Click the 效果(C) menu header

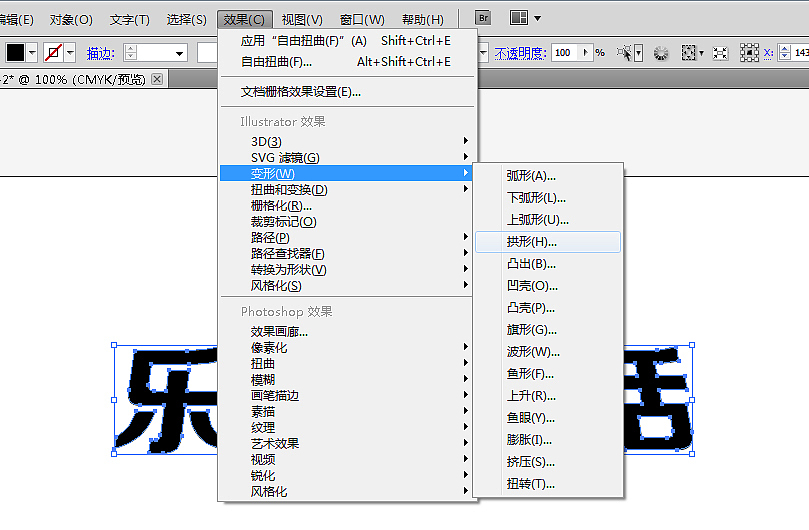click(x=245, y=20)
